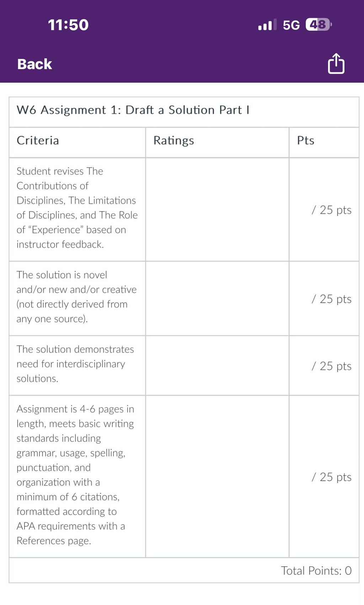Tap the Pts column header
This screenshot has height=605, width=364.
pos(306,141)
